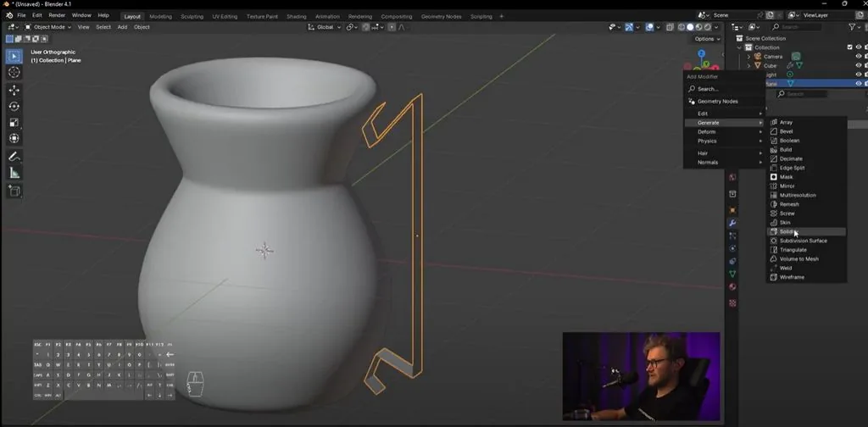The image size is (868, 427).
Task: Open the Global transform orientation dropdown
Action: tap(325, 27)
